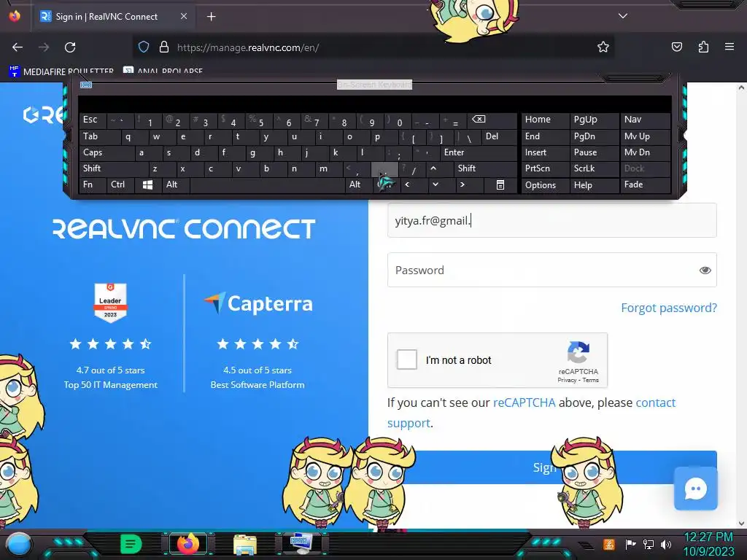The width and height of the screenshot is (747, 560).
Task: Click the Home key on the keyboard
Action: point(546,120)
